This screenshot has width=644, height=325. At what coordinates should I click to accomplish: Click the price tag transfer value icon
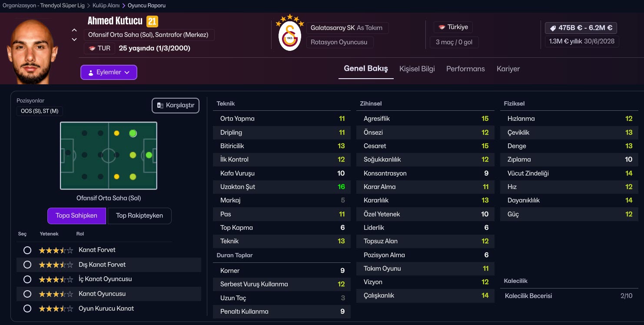[553, 28]
